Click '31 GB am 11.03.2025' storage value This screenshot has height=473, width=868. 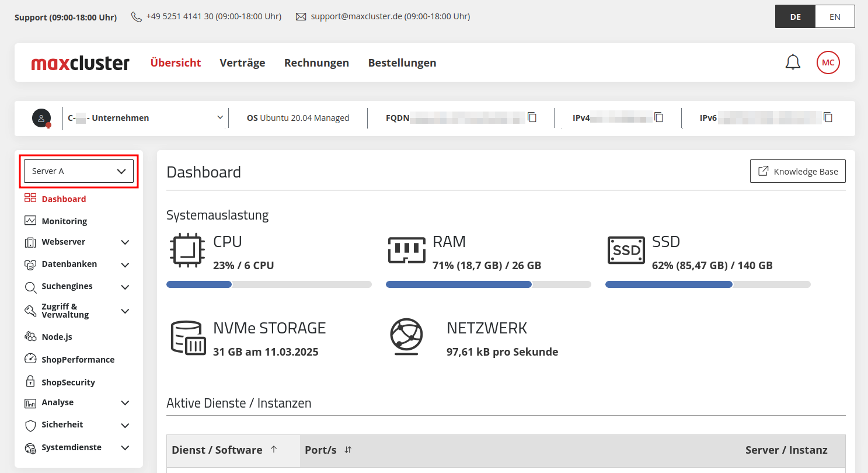coord(266,352)
